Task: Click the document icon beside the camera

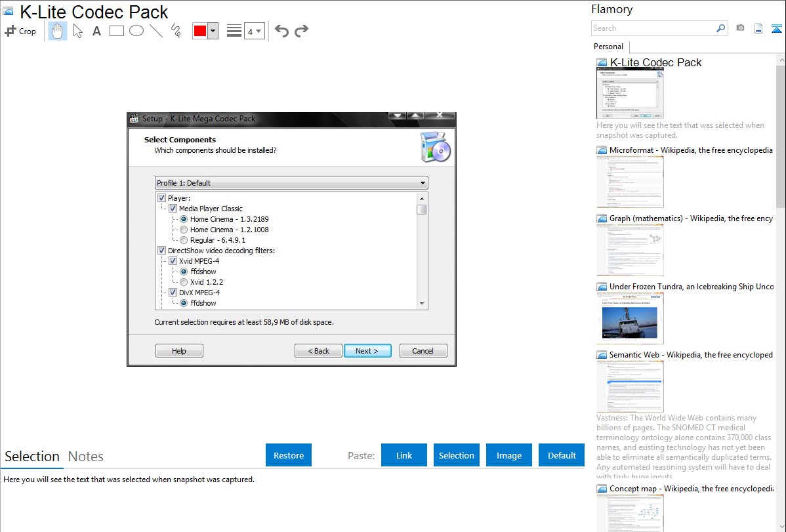Action: (x=758, y=28)
